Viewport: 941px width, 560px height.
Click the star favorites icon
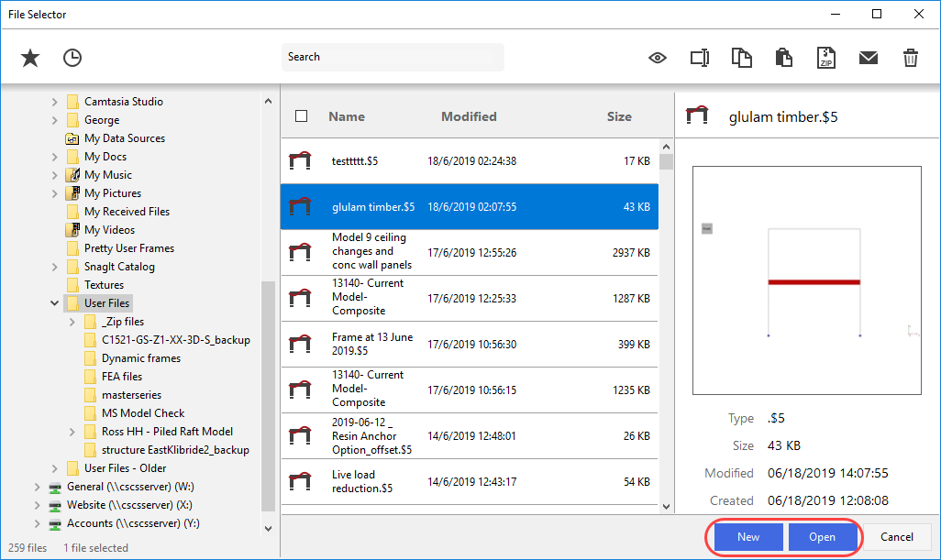(30, 58)
